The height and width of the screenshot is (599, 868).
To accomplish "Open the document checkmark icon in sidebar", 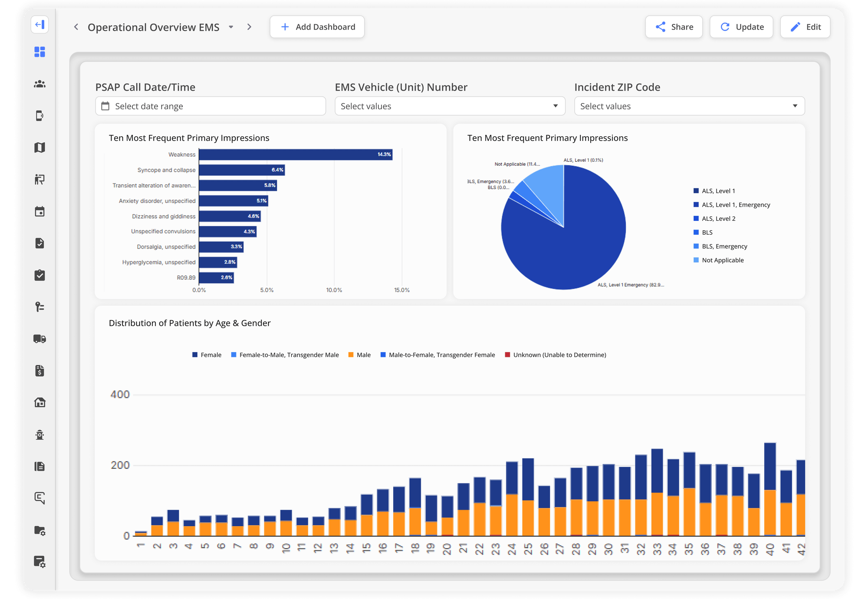I will [39, 243].
